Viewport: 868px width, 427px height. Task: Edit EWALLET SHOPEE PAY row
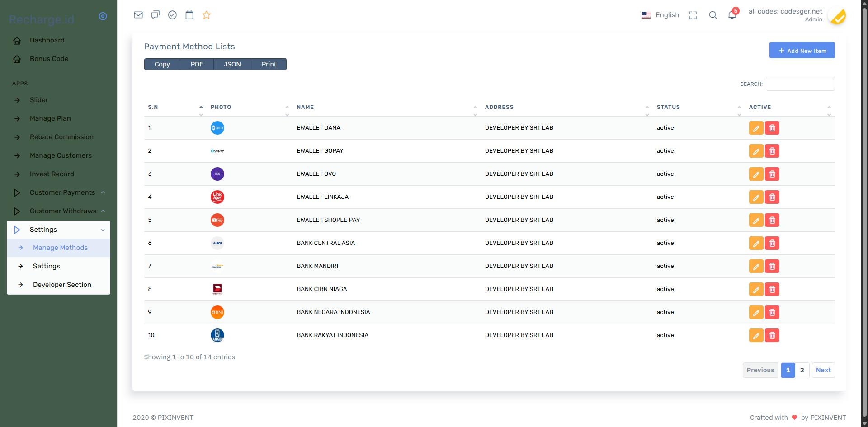756,220
